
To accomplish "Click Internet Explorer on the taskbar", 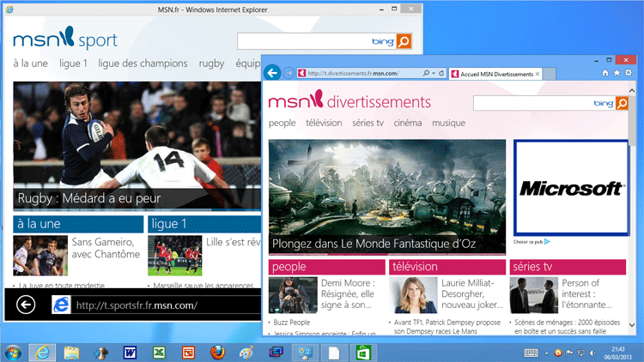I will [x=42, y=353].
